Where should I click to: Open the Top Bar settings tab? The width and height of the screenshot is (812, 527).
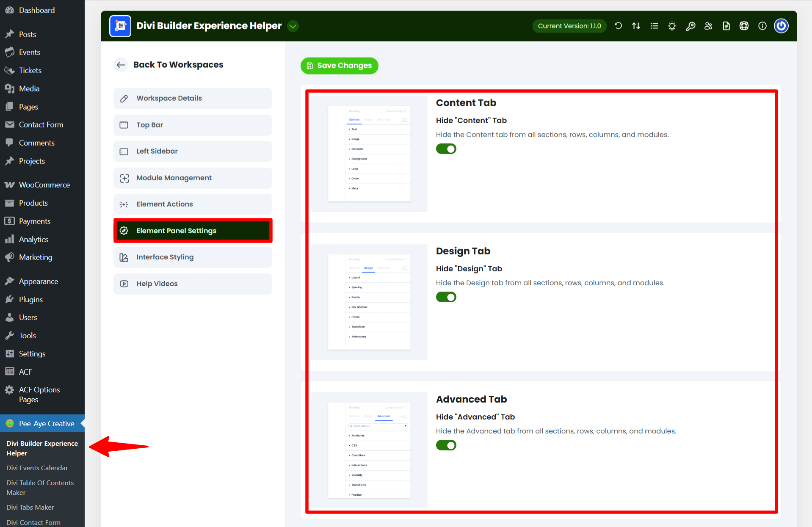[x=193, y=125]
